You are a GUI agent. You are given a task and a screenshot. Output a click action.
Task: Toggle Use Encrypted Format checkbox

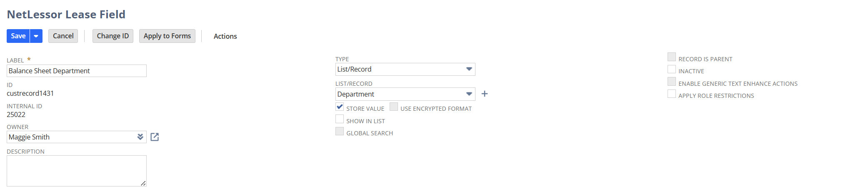(394, 107)
